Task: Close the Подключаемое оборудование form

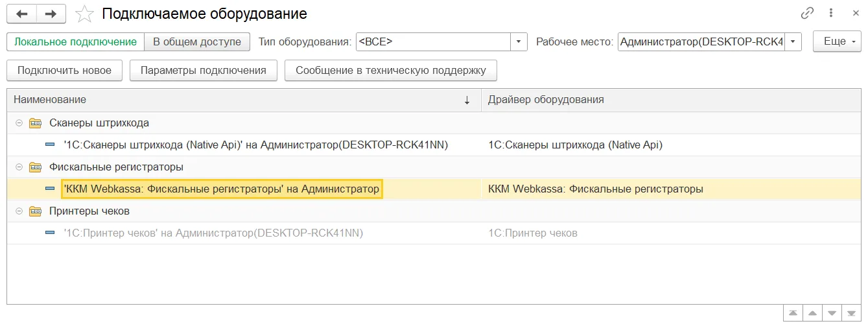Action: click(856, 13)
